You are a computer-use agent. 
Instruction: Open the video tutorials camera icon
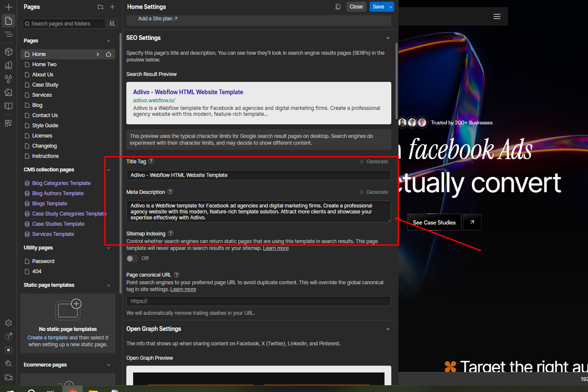8,377
